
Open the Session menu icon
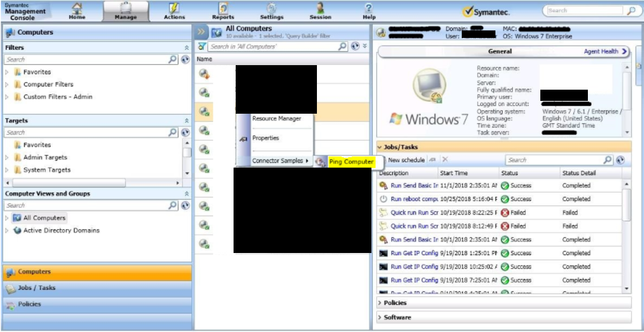coord(320,8)
